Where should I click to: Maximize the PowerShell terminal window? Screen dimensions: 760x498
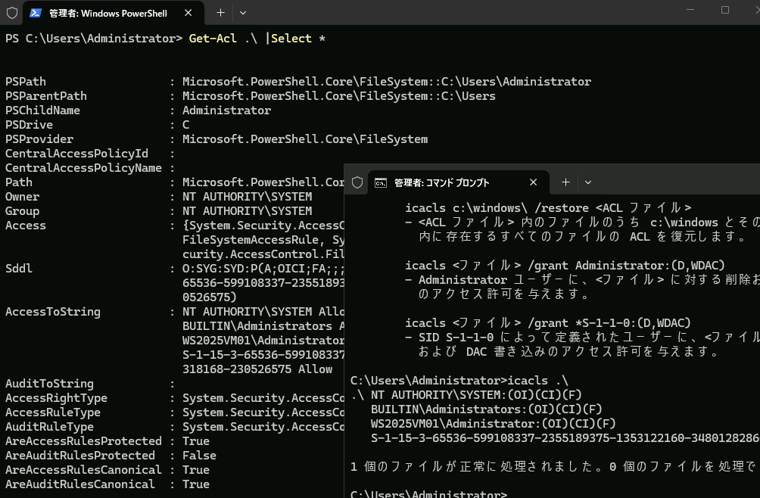(725, 10)
